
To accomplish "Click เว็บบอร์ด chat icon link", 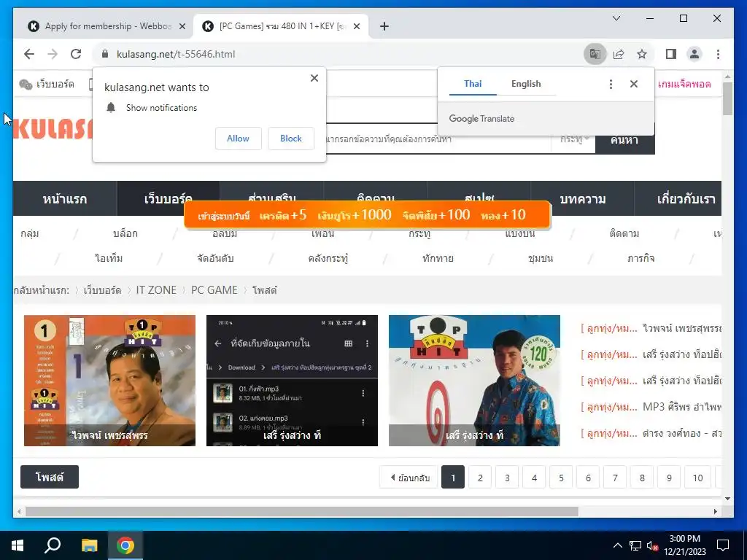I will click(47, 85).
